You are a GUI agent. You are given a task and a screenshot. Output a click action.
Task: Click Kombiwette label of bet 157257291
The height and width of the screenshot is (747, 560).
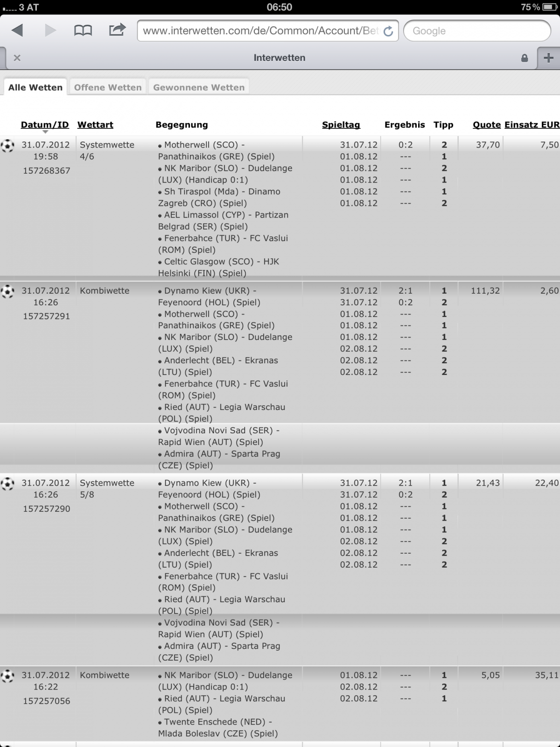[x=105, y=291]
